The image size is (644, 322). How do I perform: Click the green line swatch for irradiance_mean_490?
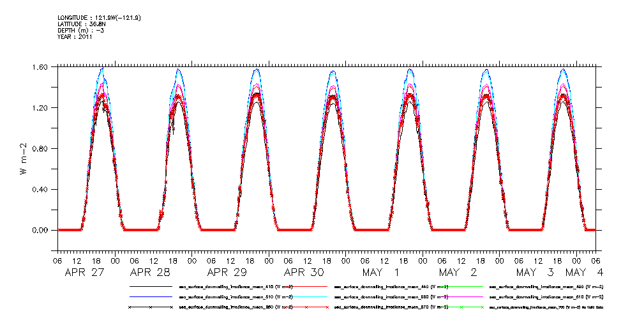point(461,286)
